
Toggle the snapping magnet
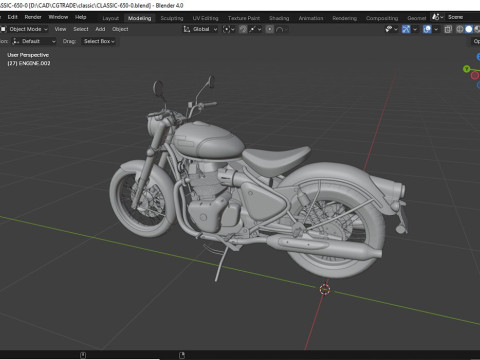point(243,29)
